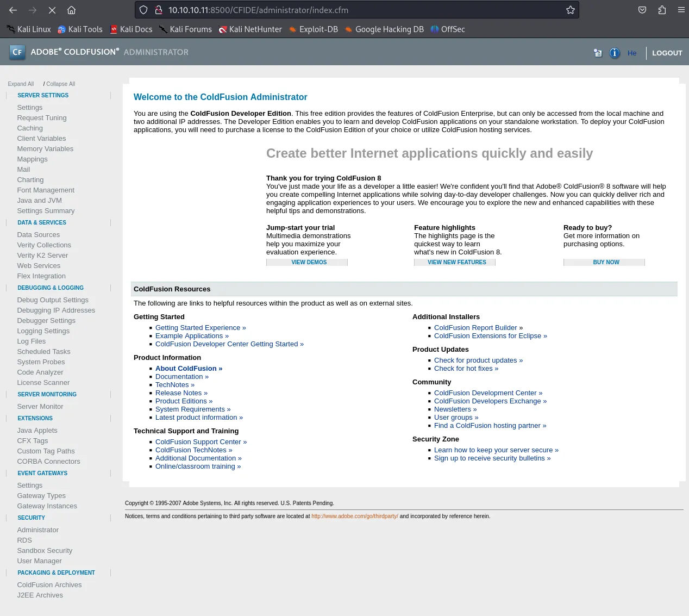Collapse the EVENT GATEWAYS section
Screen dimensions: 689x616
point(42,473)
